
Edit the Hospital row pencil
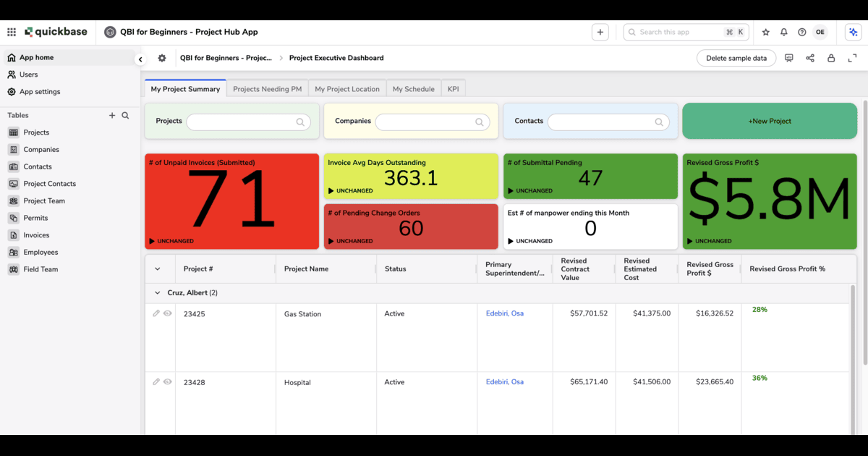tap(156, 381)
